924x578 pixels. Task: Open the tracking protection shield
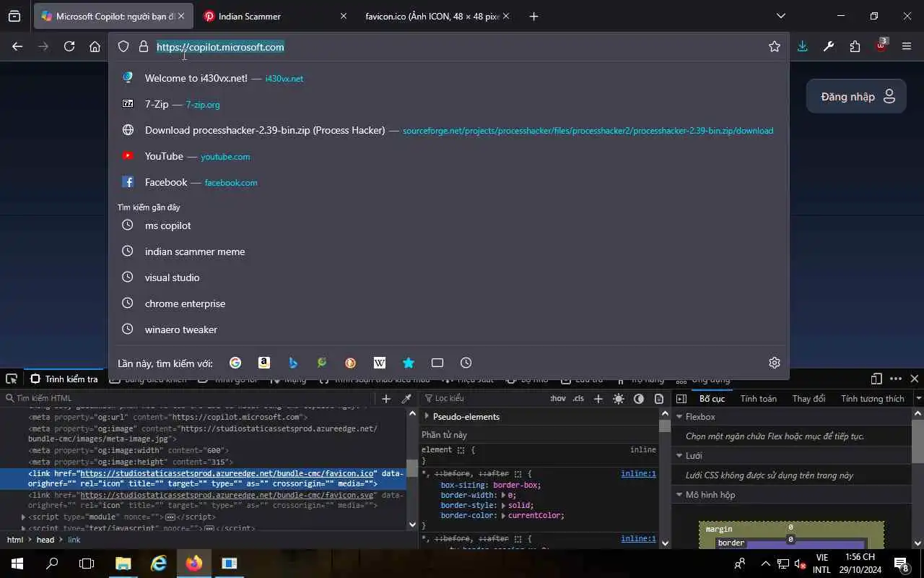123,46
